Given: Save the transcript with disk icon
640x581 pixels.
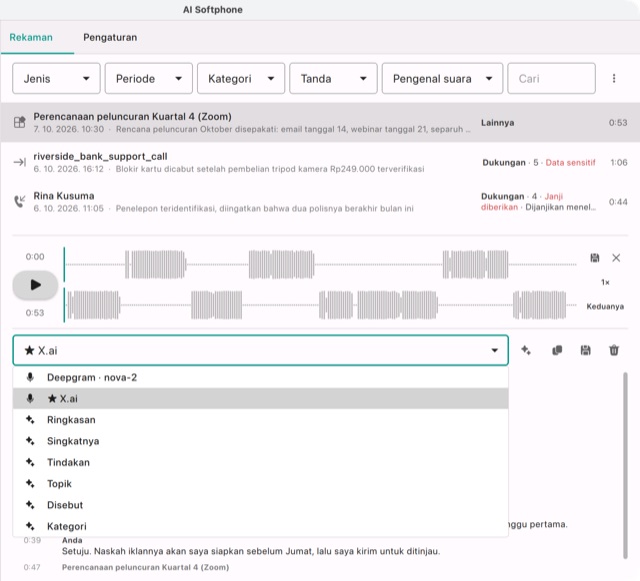Looking at the screenshot, I should 585,350.
